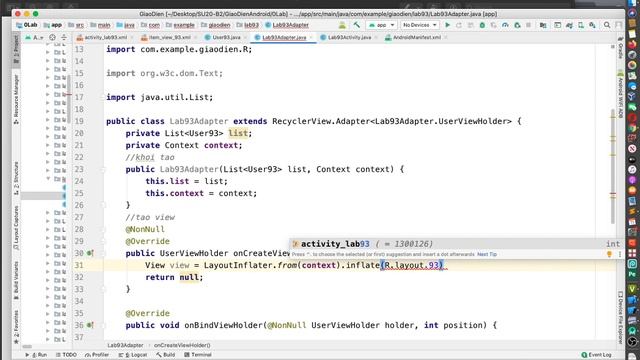Click the 'giaodien' breadcrumb in navigation bar
The height and width of the screenshot is (360, 640).
pyautogui.click(x=216, y=25)
